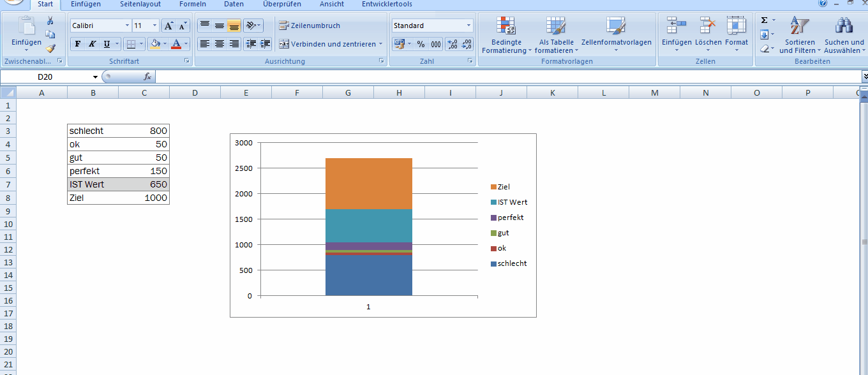Expand the Verbinden und zentrieren dropdown arrow
868x375 pixels.
[x=381, y=44]
